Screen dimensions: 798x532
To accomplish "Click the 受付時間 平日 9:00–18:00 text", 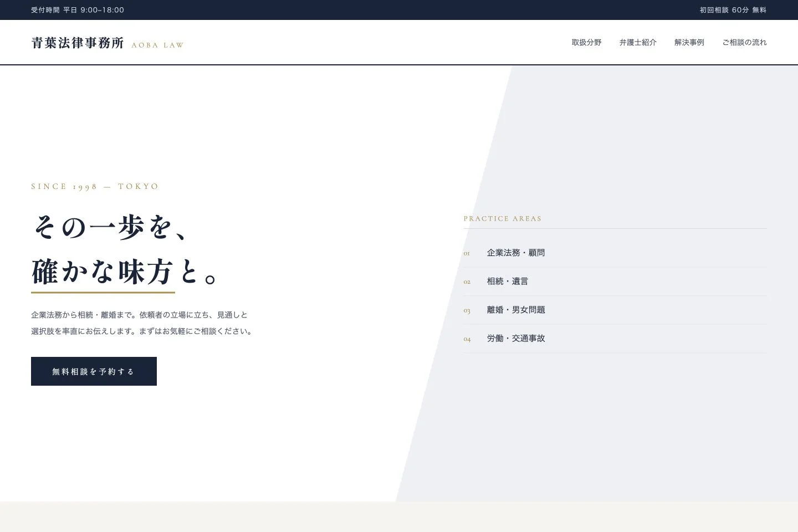I will (x=78, y=10).
